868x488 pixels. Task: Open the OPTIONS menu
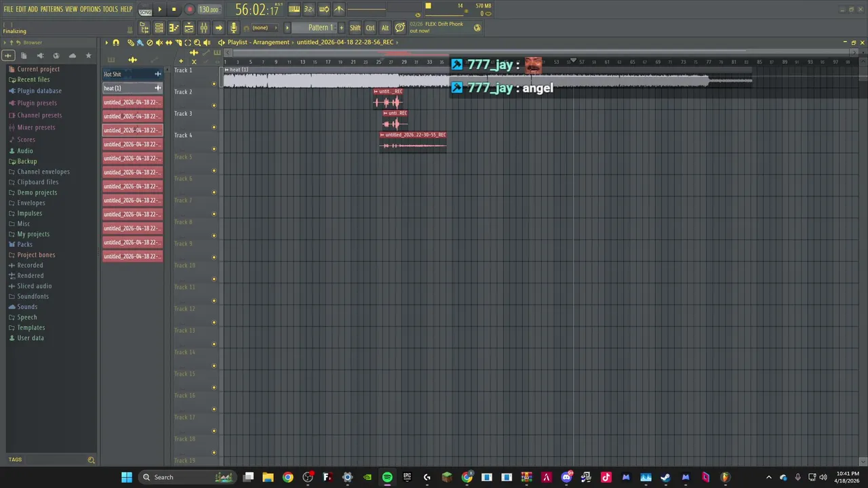point(90,9)
